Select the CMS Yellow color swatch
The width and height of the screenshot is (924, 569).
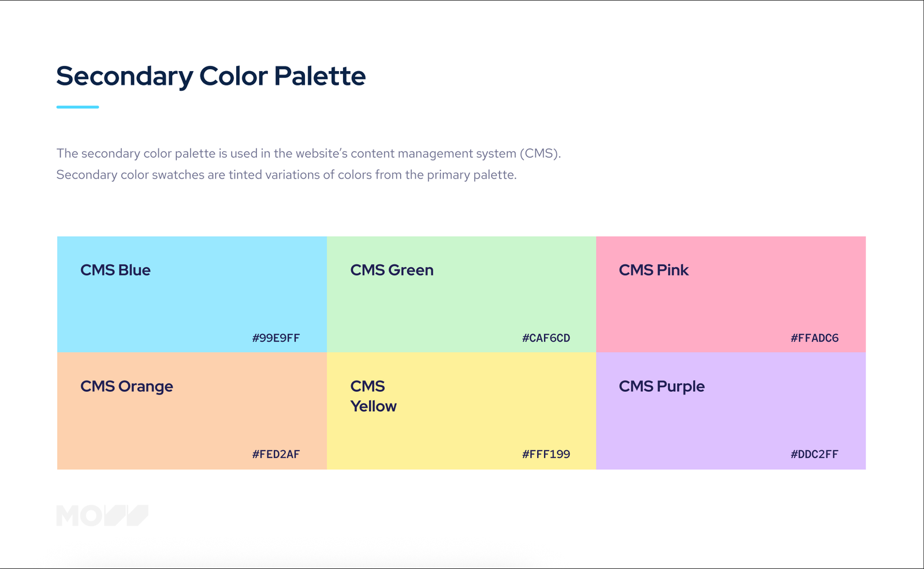tap(461, 411)
